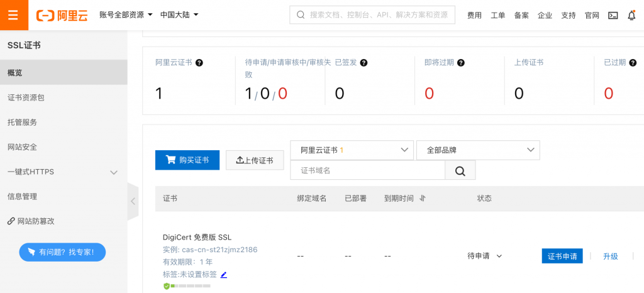This screenshot has height=293, width=644.
Task: Sort by 到期时间 column arrows
Action: coord(423,199)
